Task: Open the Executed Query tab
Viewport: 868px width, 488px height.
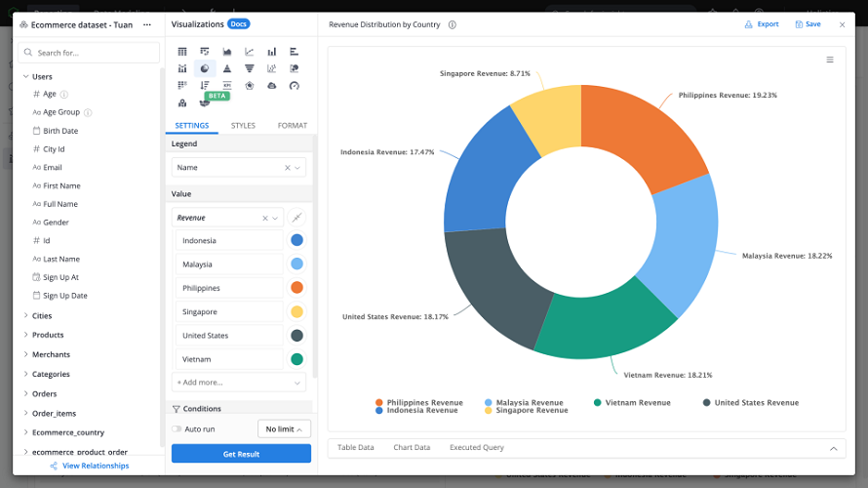Action: tap(476, 448)
